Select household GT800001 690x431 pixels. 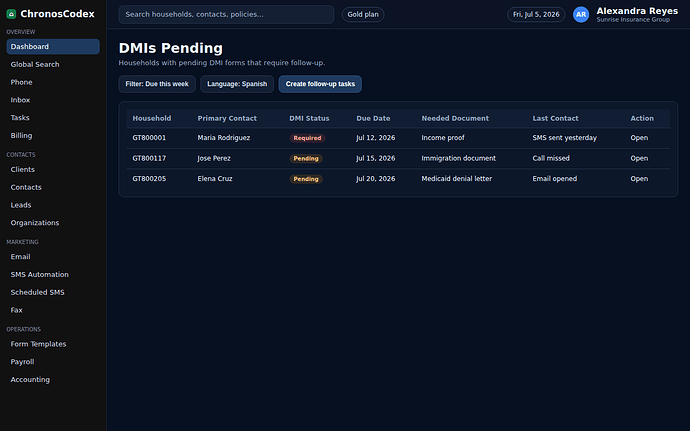149,138
